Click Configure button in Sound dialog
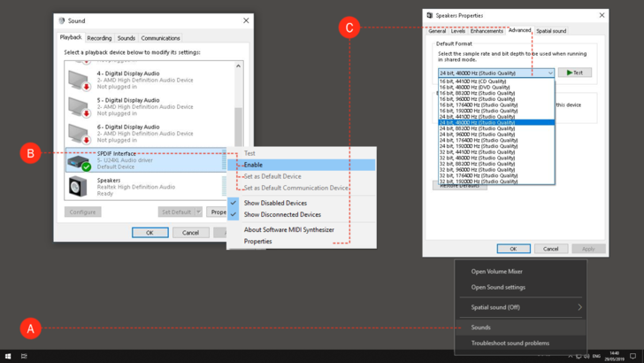This screenshot has width=644, height=363. [x=82, y=212]
